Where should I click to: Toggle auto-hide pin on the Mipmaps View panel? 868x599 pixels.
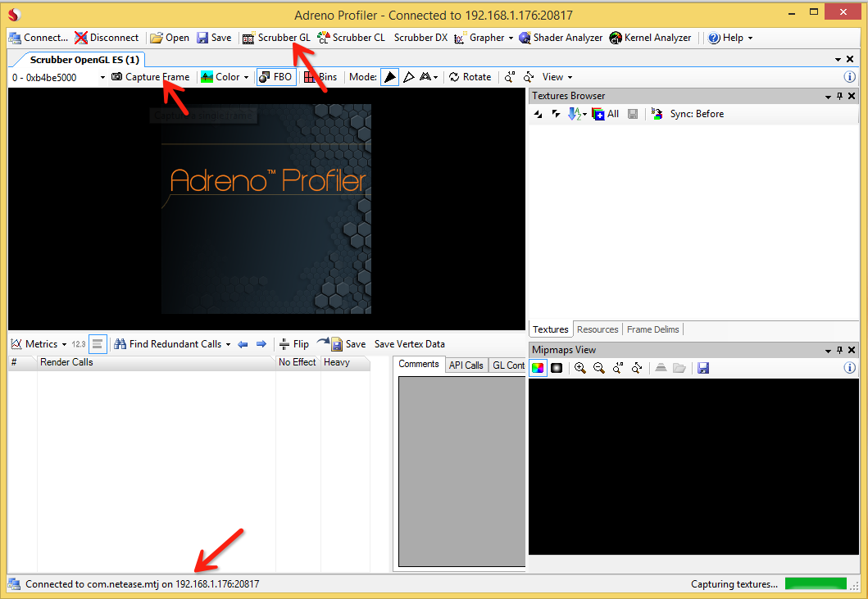(838, 349)
